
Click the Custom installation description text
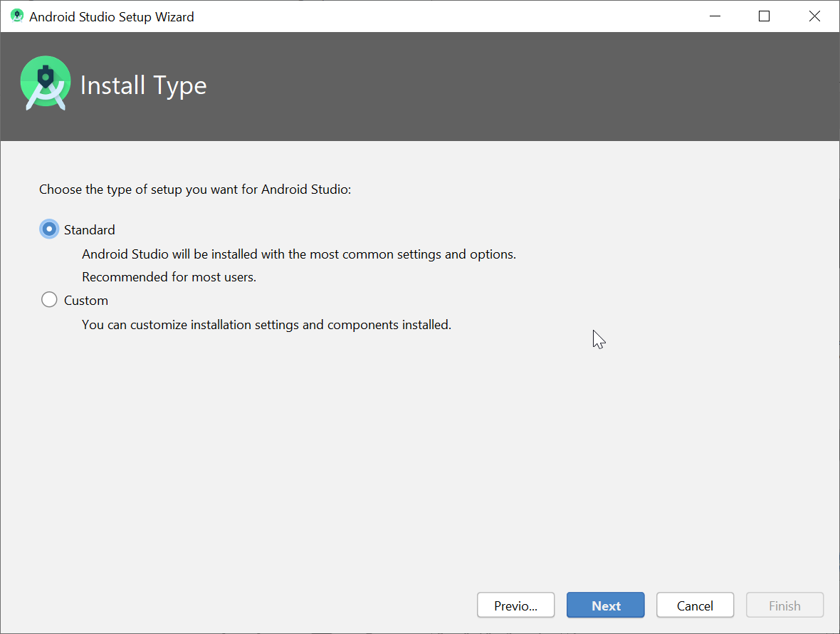pyautogui.click(x=266, y=324)
